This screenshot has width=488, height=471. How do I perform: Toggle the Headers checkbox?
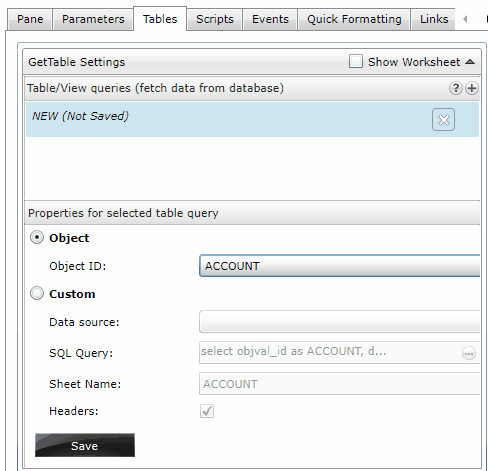pyautogui.click(x=207, y=411)
